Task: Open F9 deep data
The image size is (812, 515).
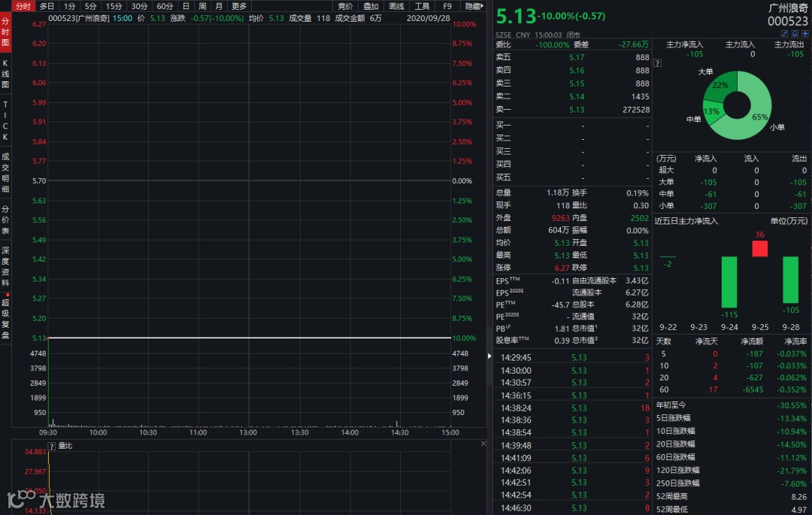Action: tap(447, 6)
